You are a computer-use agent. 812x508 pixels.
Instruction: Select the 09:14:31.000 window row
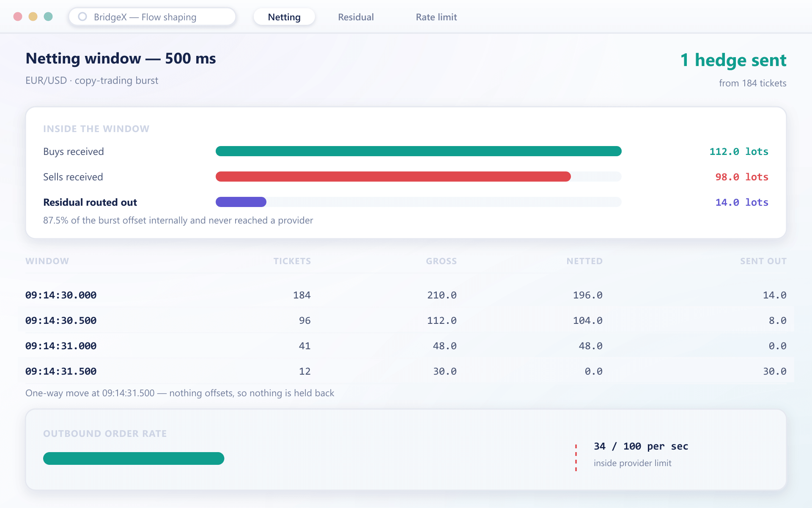pyautogui.click(x=406, y=346)
